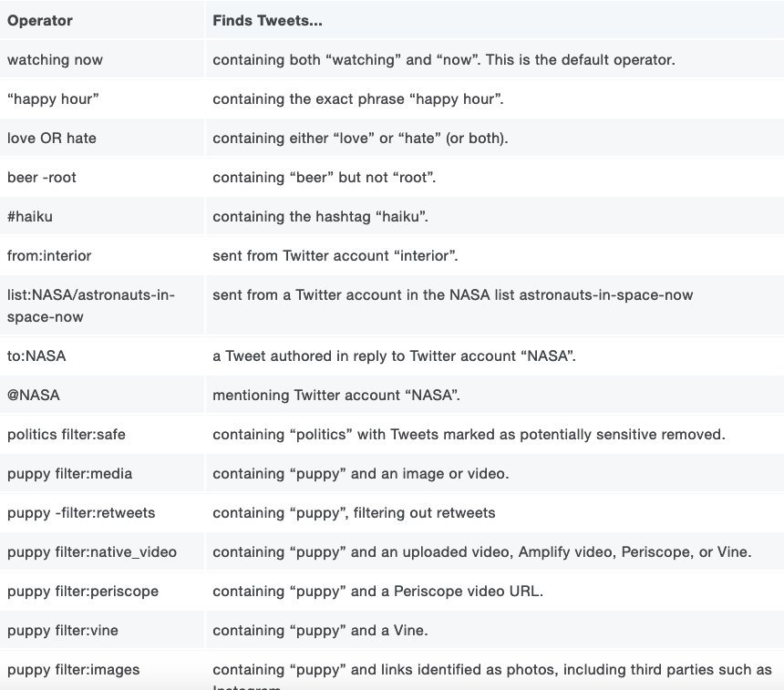Click the "puppy filter:images" operator cell
This screenshot has width=784, height=690.
click(74, 670)
